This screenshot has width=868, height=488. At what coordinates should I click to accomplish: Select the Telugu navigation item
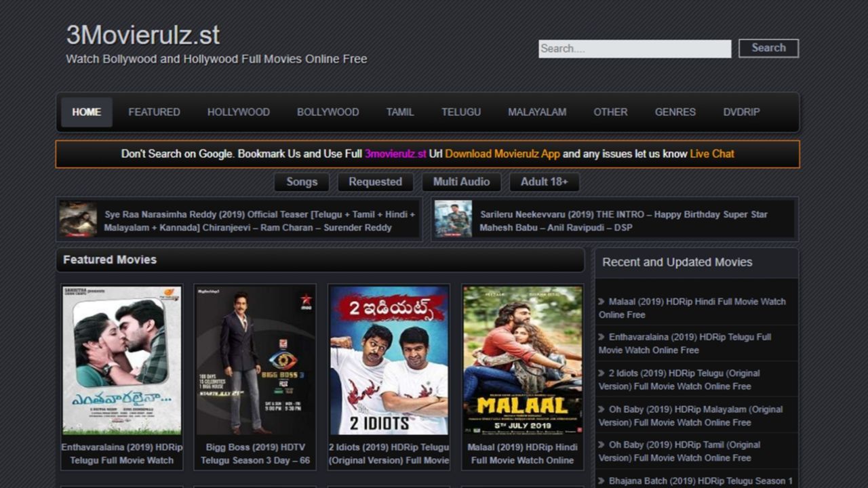[x=461, y=113]
